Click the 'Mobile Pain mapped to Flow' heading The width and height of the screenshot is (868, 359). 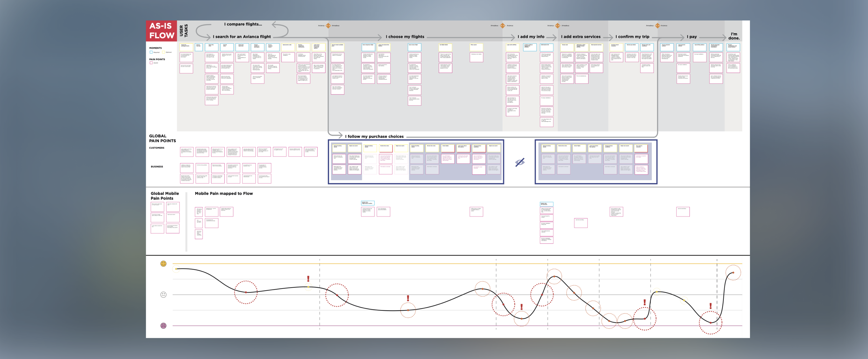click(224, 193)
